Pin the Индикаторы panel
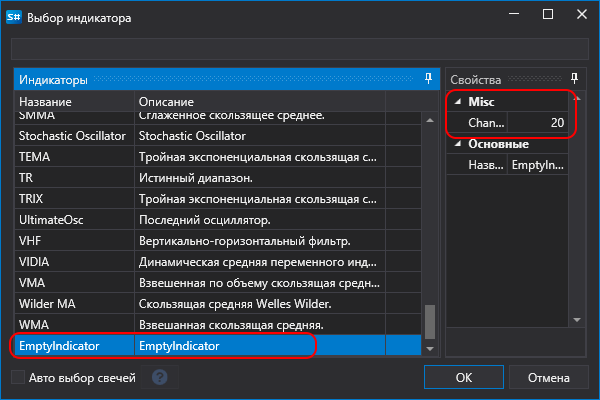The image size is (600, 400). [429, 79]
